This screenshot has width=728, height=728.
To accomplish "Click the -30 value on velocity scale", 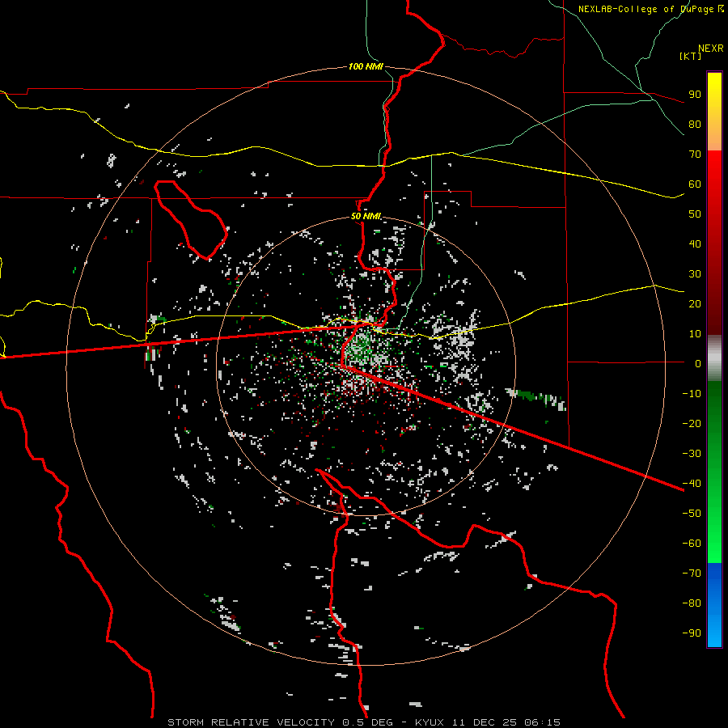I will point(692,454).
